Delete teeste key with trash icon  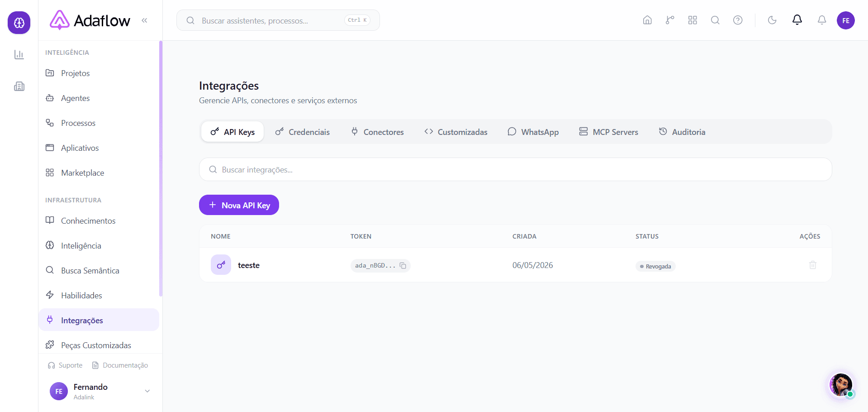tap(813, 265)
